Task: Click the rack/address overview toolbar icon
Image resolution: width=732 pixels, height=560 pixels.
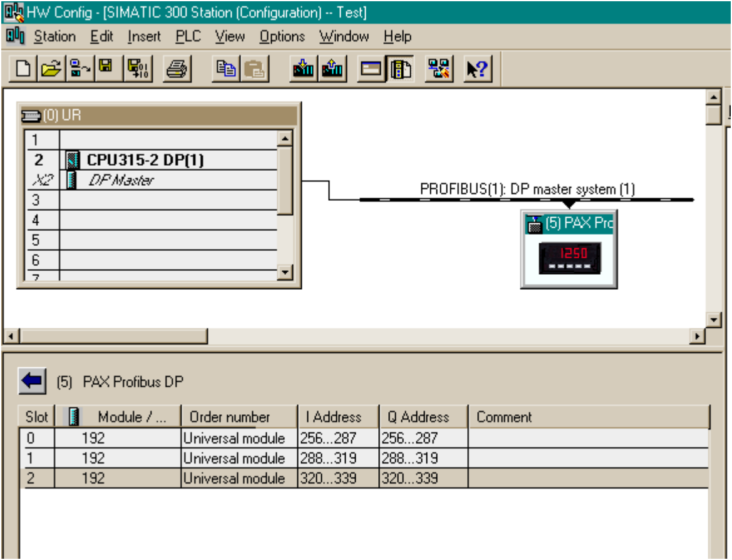Action: [371, 69]
